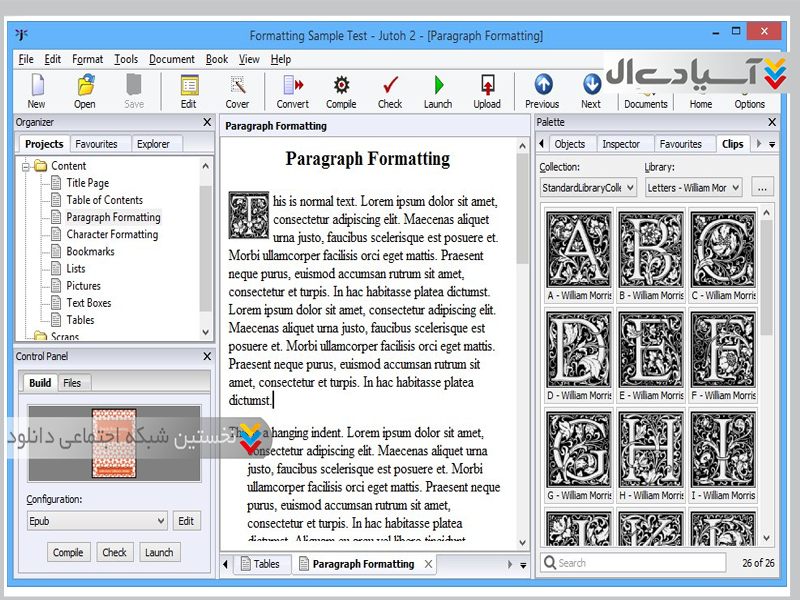The height and width of the screenshot is (600, 800).
Task: Collapse the Content folder in the Organizer tree
Action: 27,166
